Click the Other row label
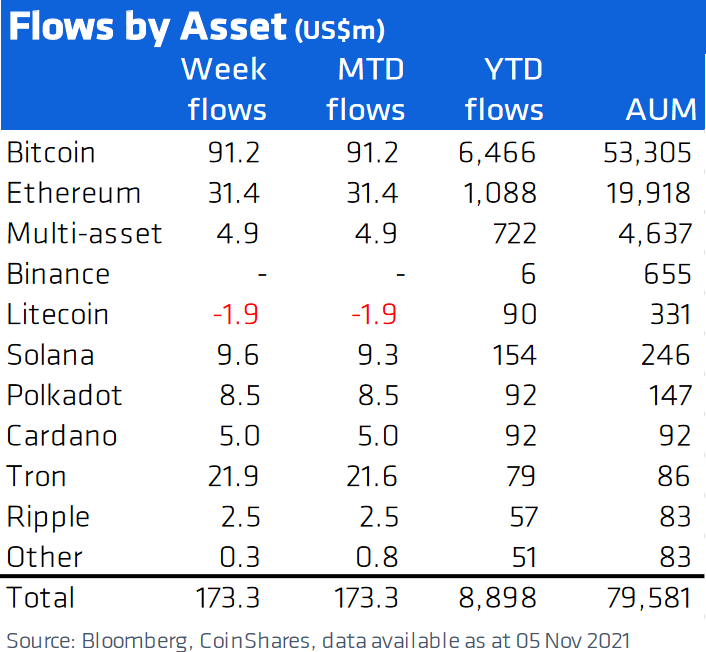This screenshot has width=706, height=652. (x=45, y=557)
